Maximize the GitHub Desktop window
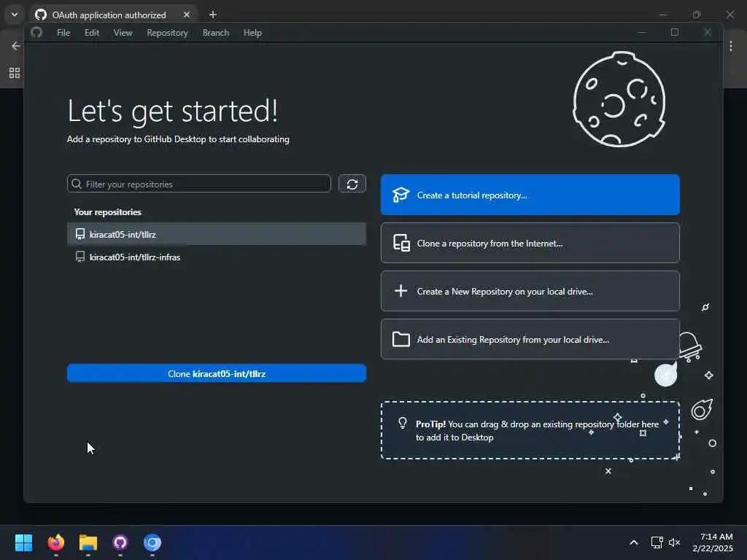747x560 pixels. (x=675, y=32)
